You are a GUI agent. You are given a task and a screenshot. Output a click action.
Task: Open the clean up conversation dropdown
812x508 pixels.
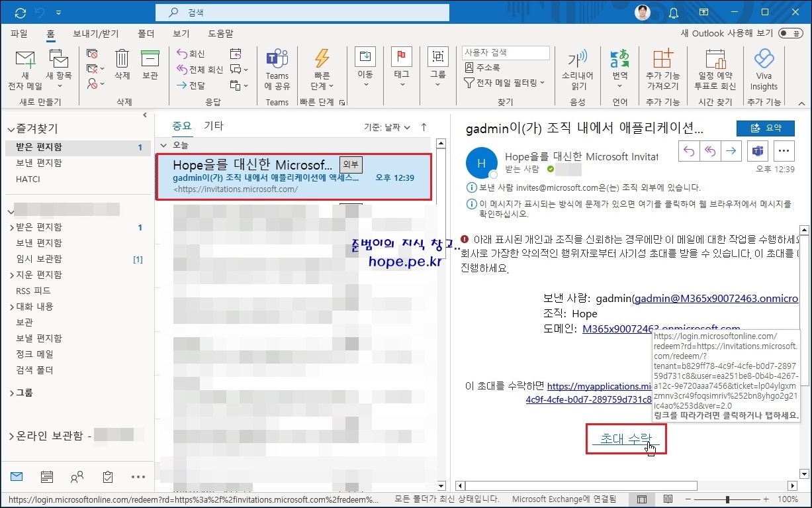96,69
